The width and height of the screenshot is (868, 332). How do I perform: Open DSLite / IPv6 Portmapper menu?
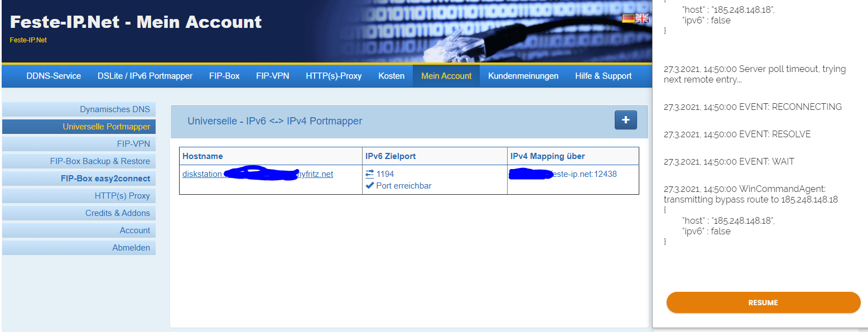click(x=145, y=76)
